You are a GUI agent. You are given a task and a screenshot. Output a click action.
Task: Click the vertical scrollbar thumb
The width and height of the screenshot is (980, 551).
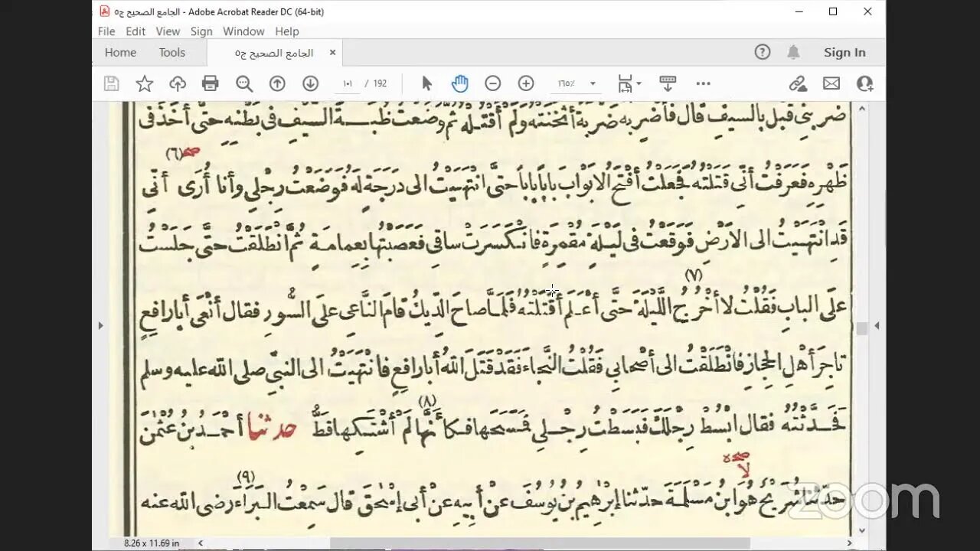coord(862,328)
